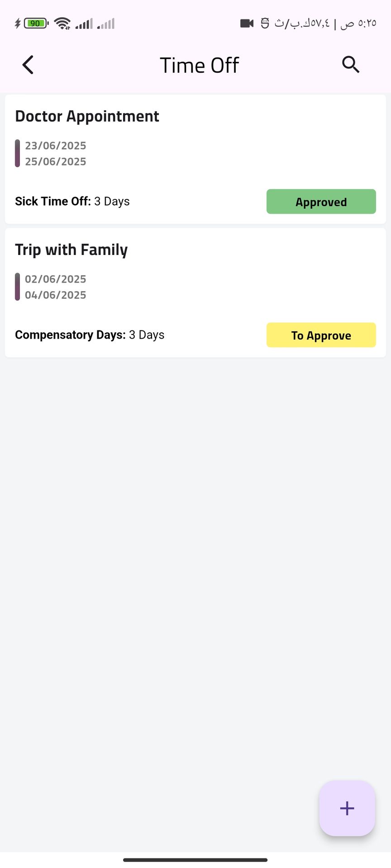Tap the 25/06/2025 end date
The width and height of the screenshot is (391, 868).
click(56, 161)
